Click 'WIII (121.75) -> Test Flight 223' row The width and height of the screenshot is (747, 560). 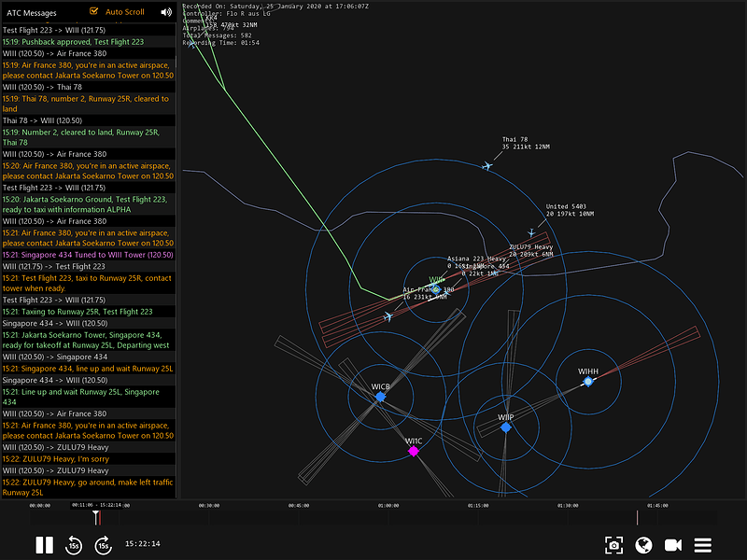click(88, 267)
